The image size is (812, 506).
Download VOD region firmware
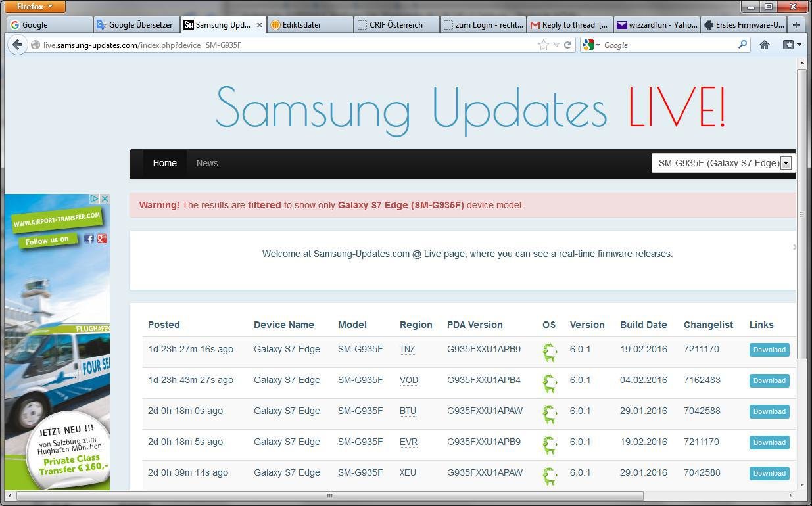(769, 380)
